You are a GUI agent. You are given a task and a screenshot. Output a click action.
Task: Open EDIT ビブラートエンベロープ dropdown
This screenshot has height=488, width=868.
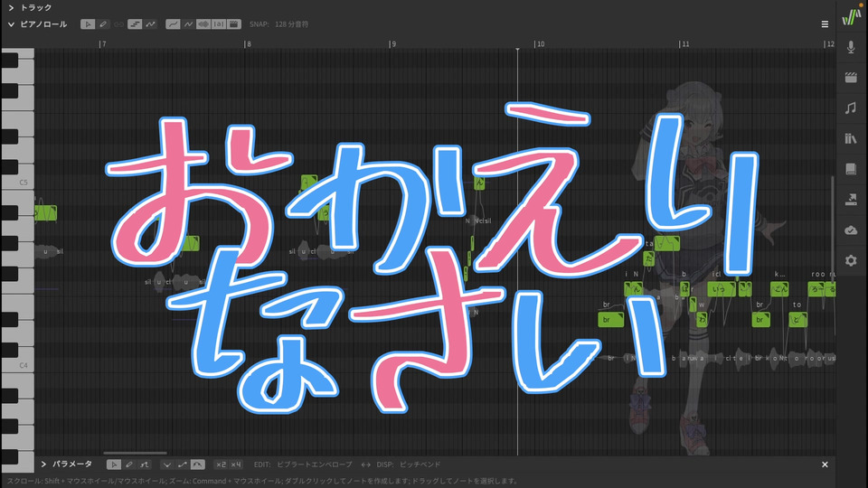coord(302,465)
